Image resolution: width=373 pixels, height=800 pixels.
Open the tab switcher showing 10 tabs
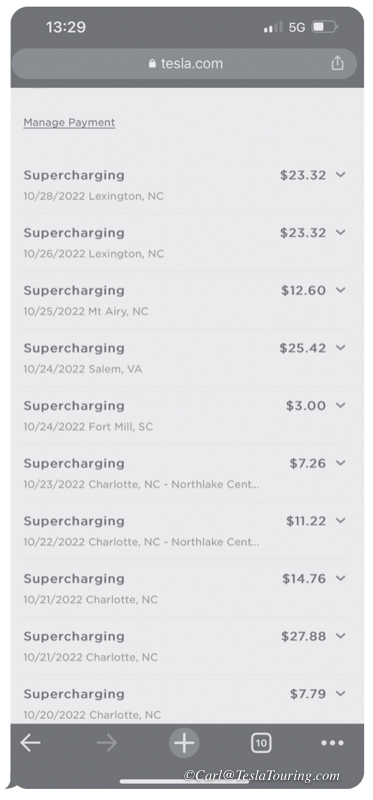click(x=261, y=743)
